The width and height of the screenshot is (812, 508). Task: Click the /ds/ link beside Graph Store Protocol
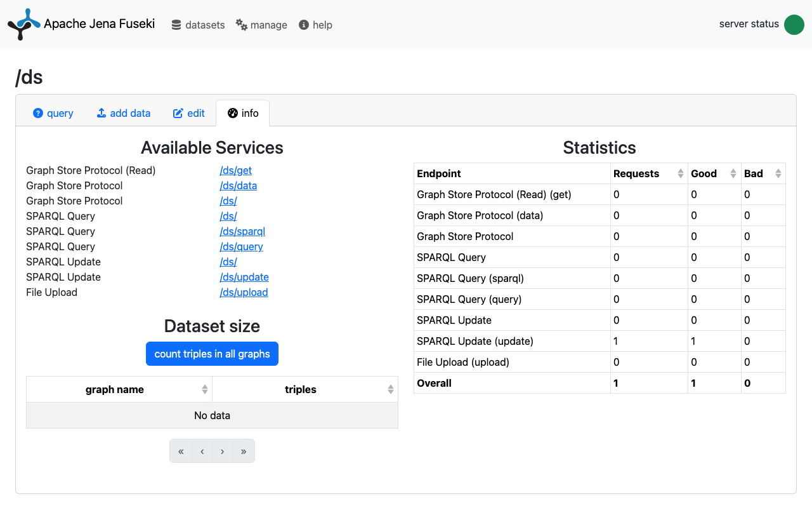(228, 201)
